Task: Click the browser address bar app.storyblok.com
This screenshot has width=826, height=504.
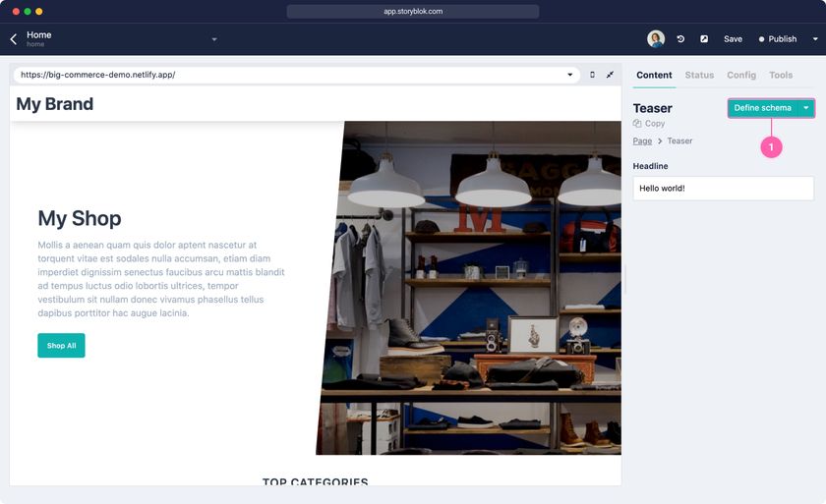Action: point(413,11)
